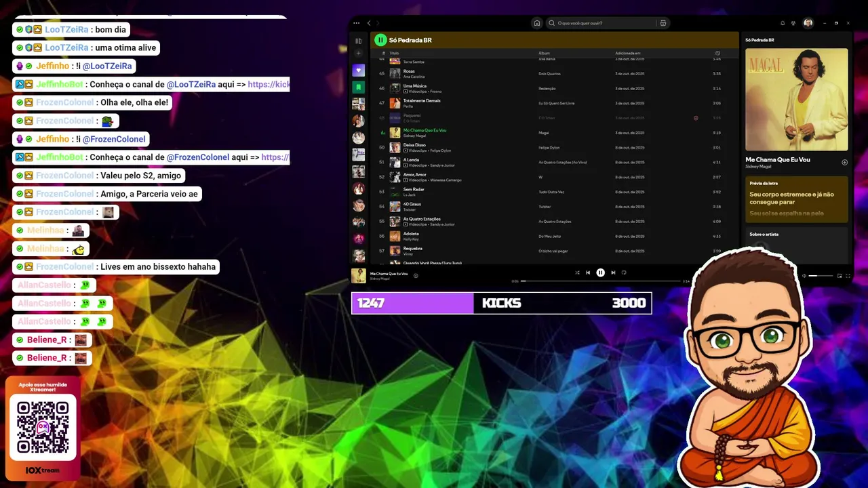
Task: Open the 'Prévia da letra' lyrics card
Action: tap(796, 199)
